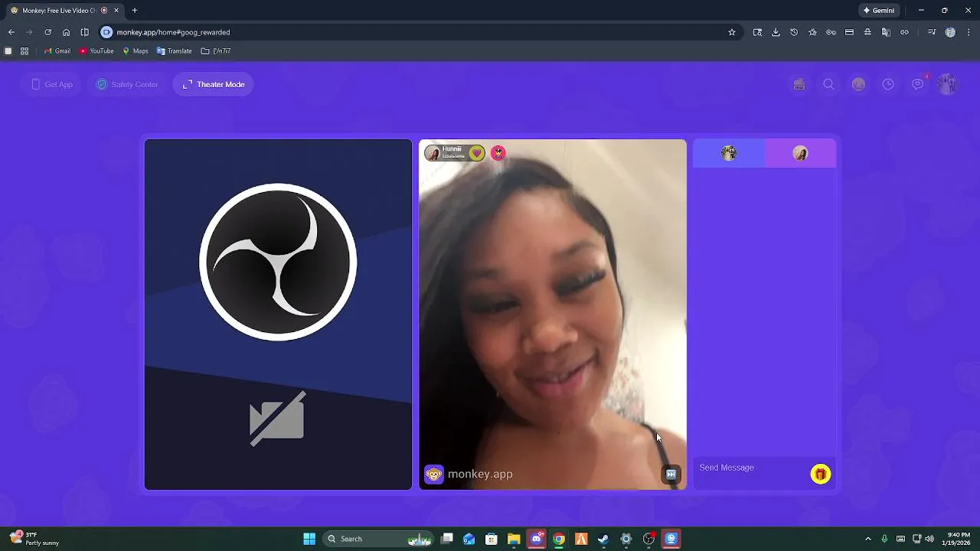
Task: Open the Translate bookmark
Action: click(175, 51)
